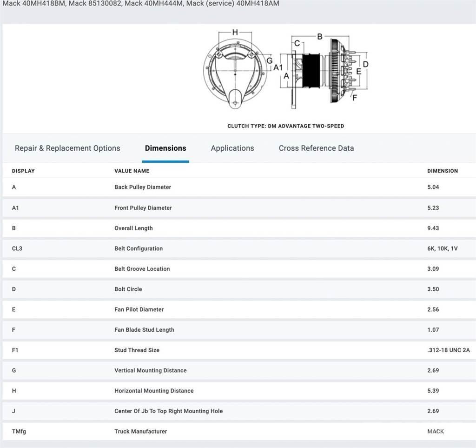The height and width of the screenshot is (448, 476).
Task: Select the Belt Groove Location row label
Action: [142, 269]
